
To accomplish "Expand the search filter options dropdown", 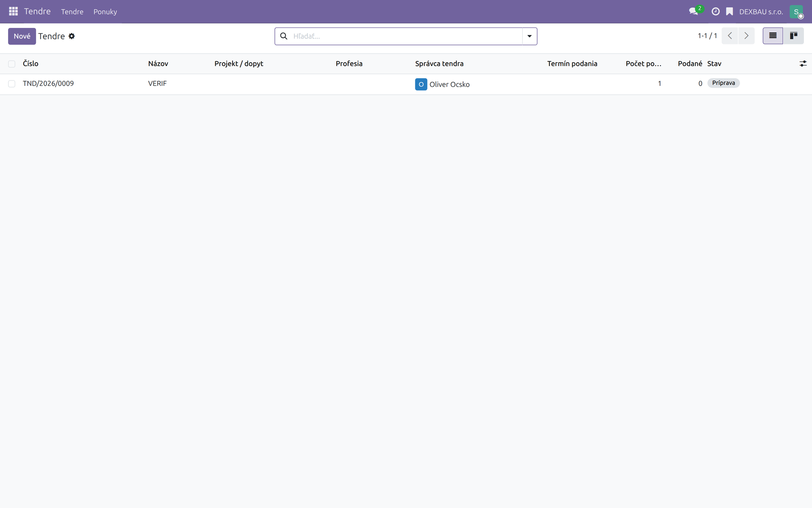I will coord(529,36).
